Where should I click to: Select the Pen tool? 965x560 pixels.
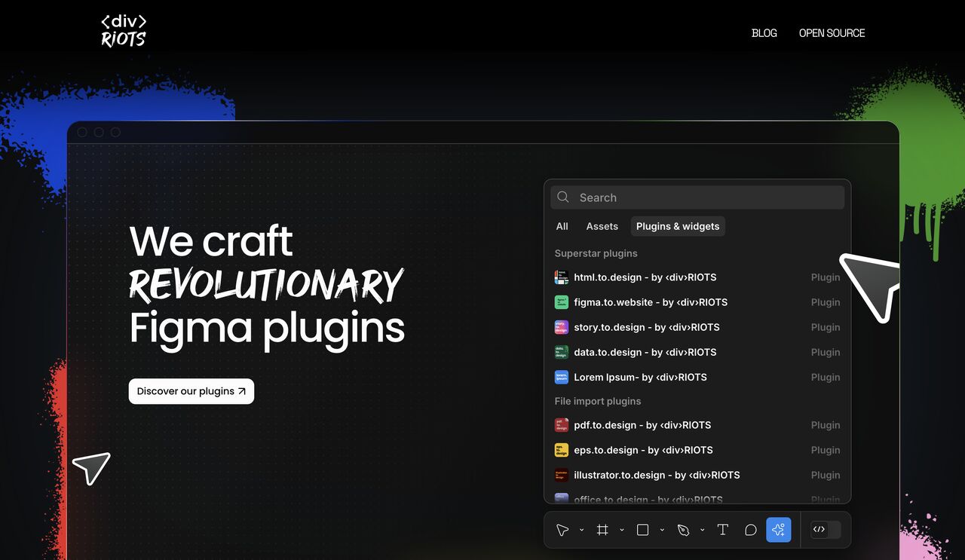click(x=683, y=530)
